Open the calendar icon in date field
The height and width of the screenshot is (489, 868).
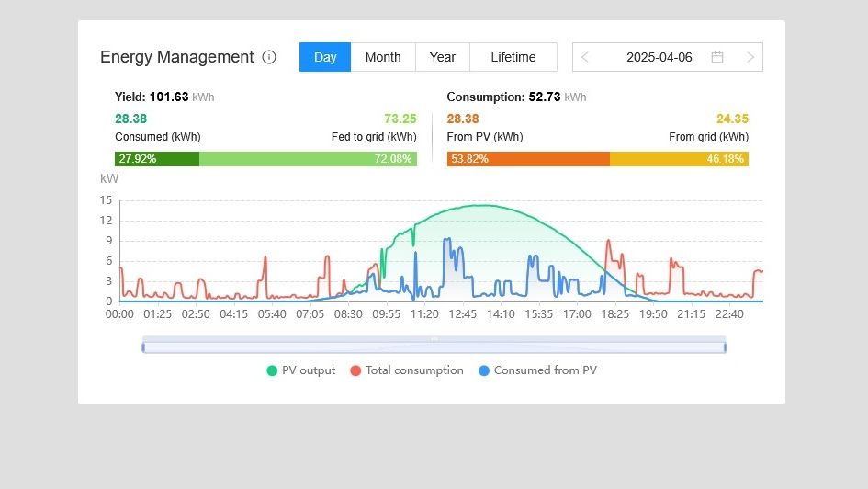[x=717, y=57]
